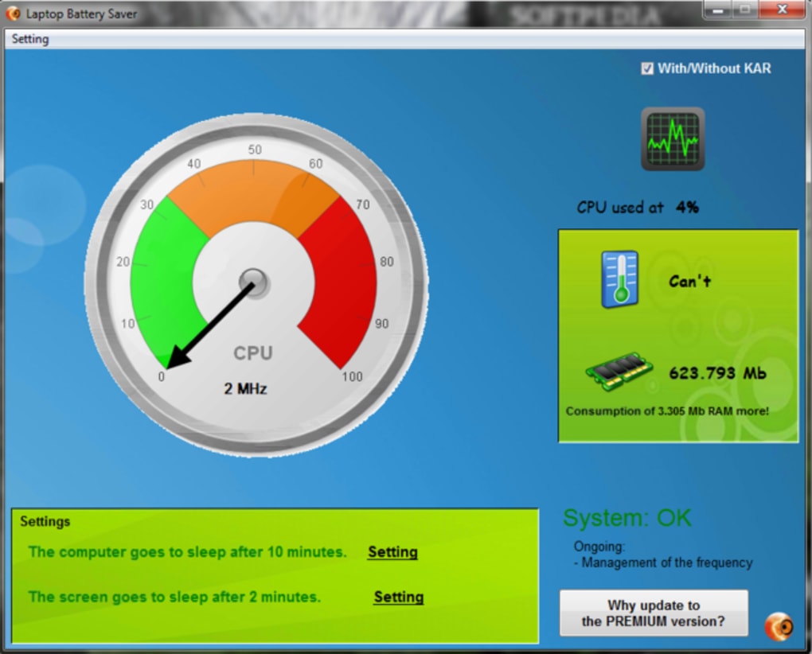Click the CPU gauge dial
The height and width of the screenshot is (654, 812).
tap(256, 285)
